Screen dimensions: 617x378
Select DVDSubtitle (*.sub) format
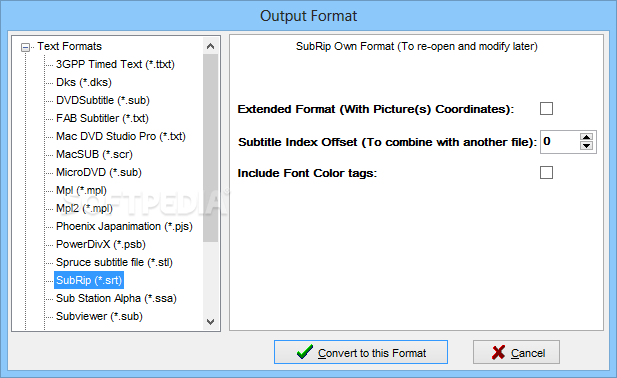click(x=103, y=100)
